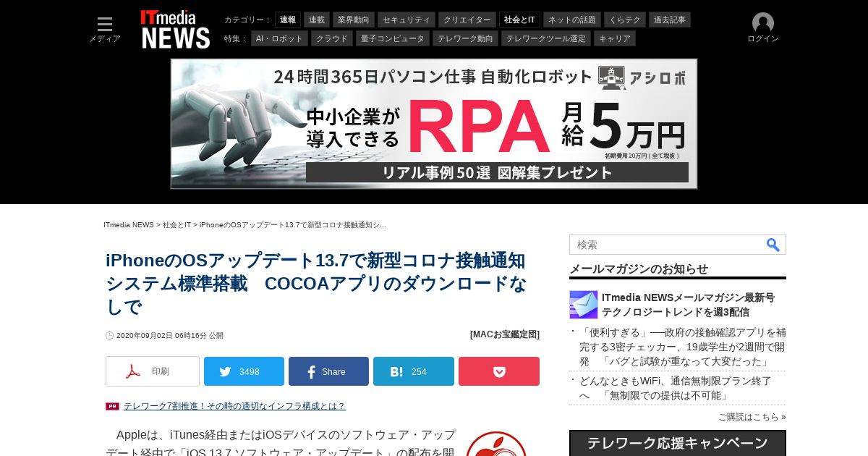Click ITmedia NEWS breadcrumb link
868x456 pixels.
[129, 225]
